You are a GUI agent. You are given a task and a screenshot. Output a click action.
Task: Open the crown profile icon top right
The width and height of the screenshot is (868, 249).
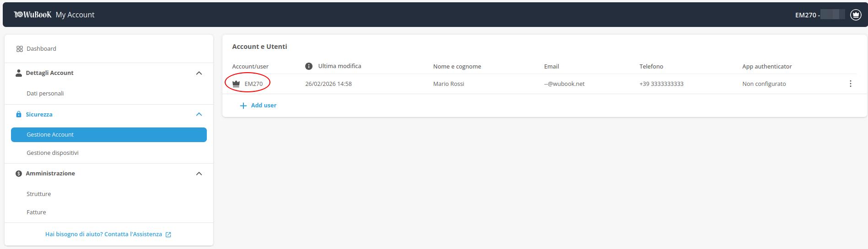tap(855, 15)
